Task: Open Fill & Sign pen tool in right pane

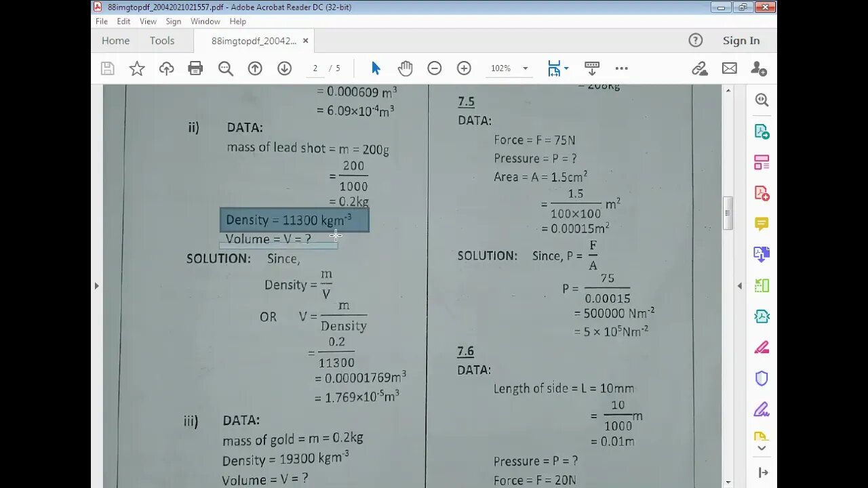Action: point(762,409)
